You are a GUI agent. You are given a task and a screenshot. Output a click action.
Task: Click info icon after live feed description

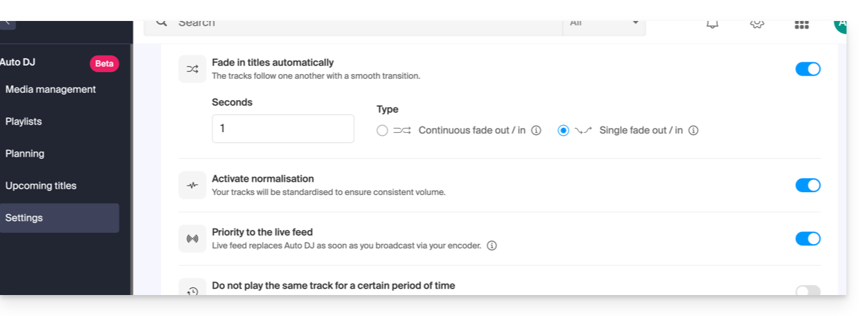(492, 245)
